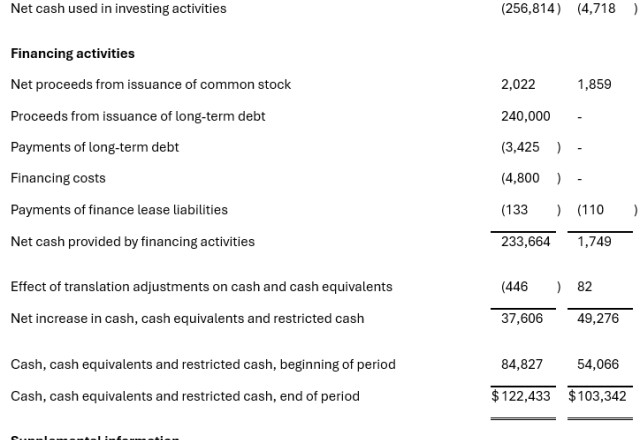Select the 2,022 common stock proceeds value
640x440 pixels.
(518, 84)
